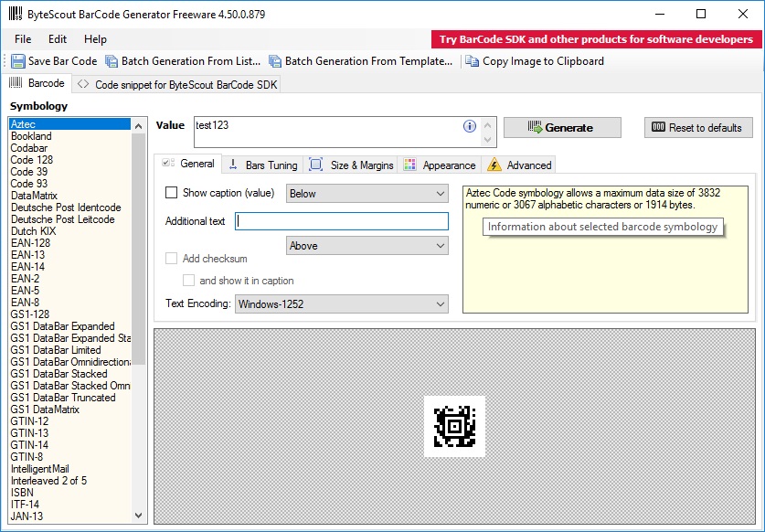The height and width of the screenshot is (532, 765).
Task: Change Text Encoding from Windows-1252
Action: 440,304
